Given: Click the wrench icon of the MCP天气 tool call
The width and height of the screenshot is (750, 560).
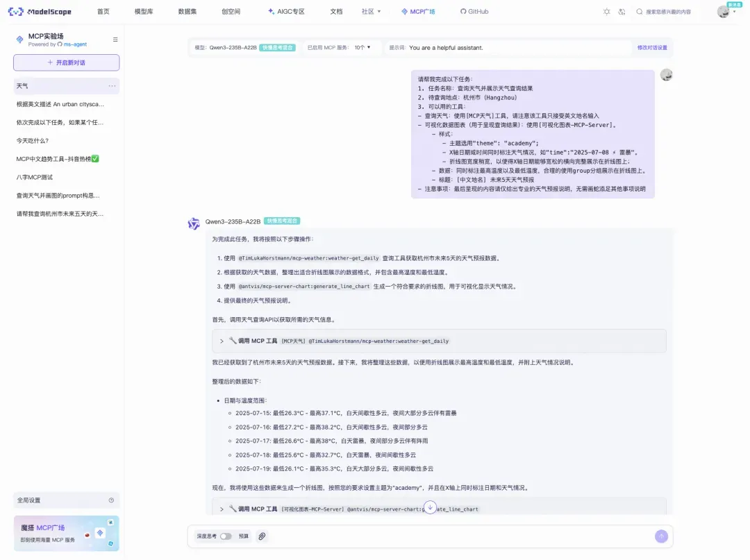Looking at the screenshot, I should click(x=233, y=341).
